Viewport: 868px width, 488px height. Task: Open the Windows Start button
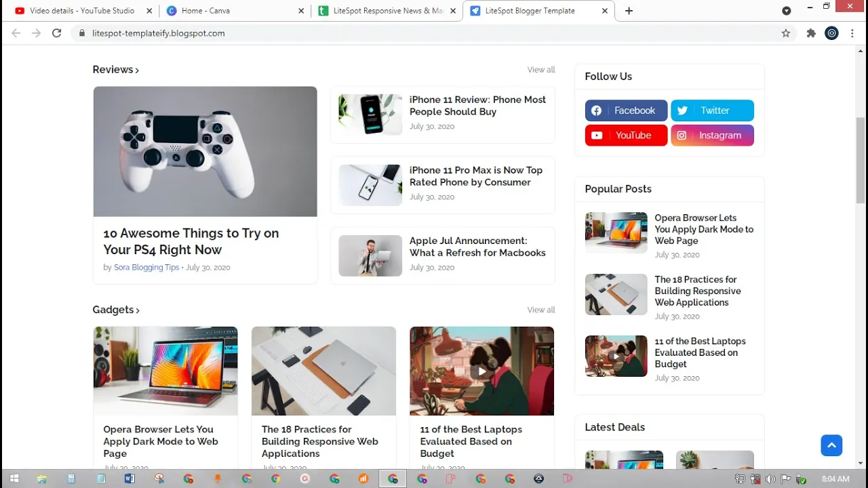(x=14, y=479)
